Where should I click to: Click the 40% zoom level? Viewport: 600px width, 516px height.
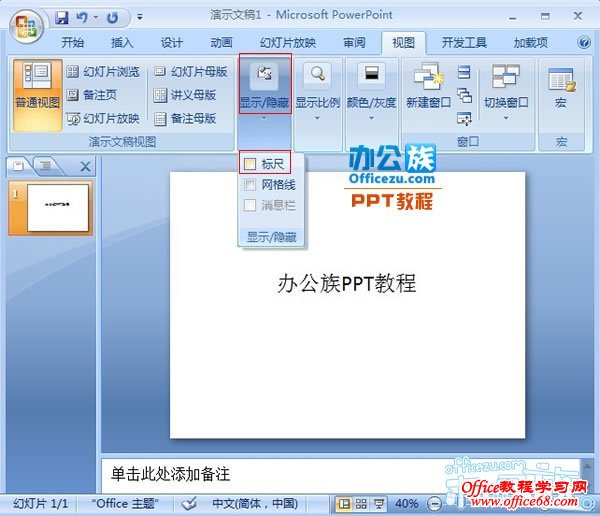[406, 504]
